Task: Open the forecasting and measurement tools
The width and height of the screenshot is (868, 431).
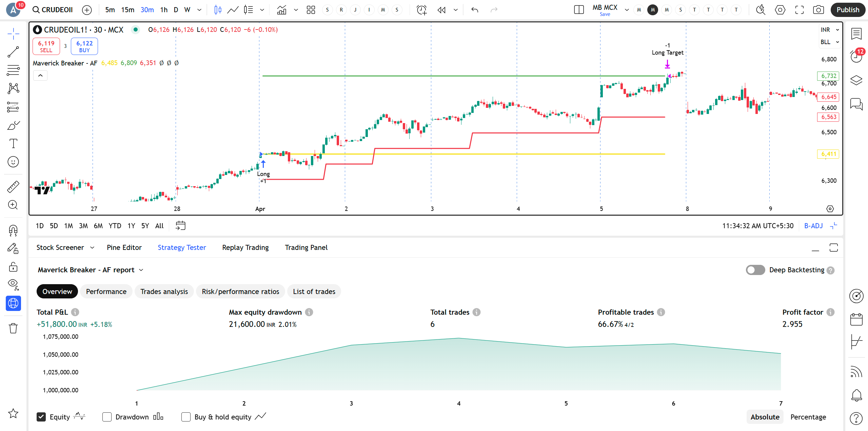Action: [x=13, y=107]
